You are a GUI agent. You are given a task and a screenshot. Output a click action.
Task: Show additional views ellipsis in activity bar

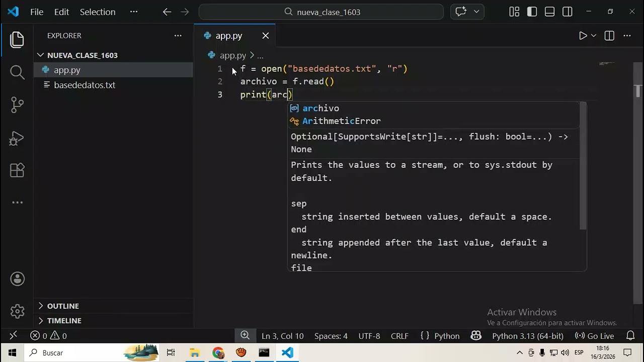point(17,203)
